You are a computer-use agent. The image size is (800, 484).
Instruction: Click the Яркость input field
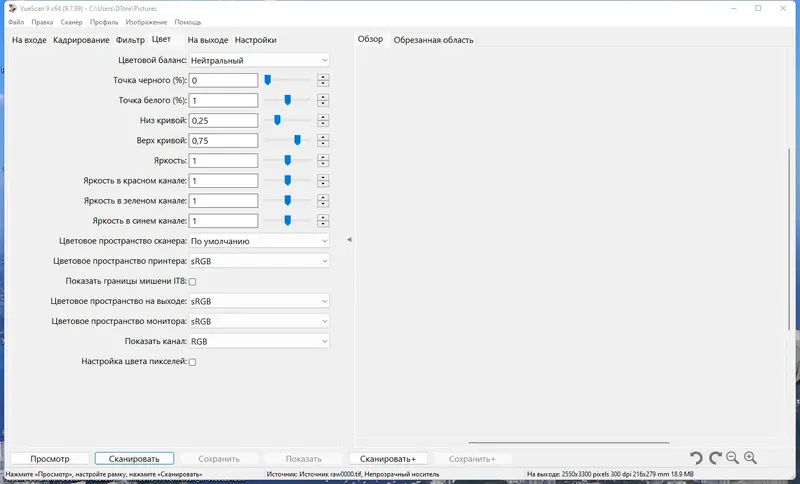[x=223, y=161]
